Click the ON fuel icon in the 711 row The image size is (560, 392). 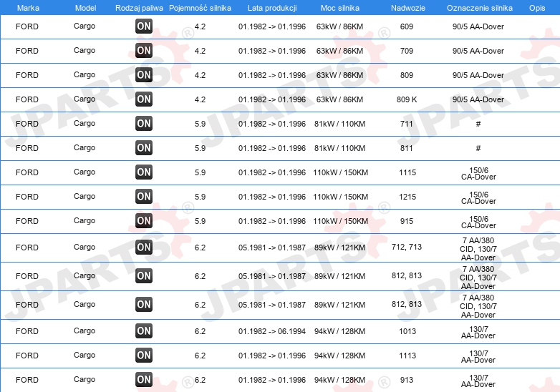[144, 124]
